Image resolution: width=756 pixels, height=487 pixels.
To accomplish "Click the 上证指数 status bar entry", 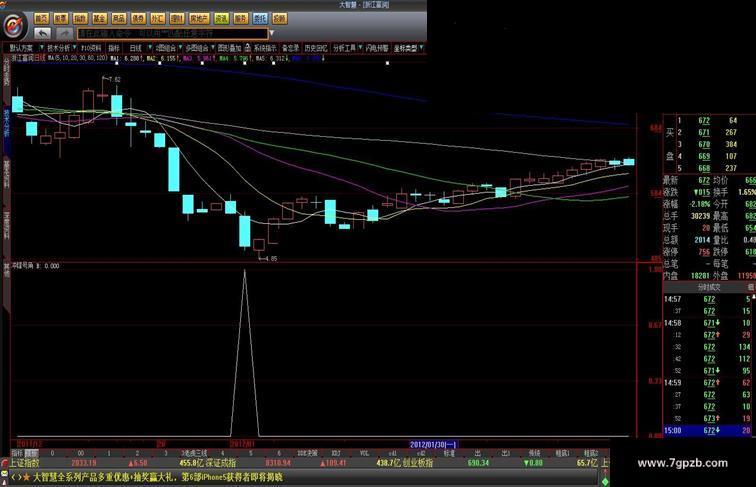I will point(25,463).
